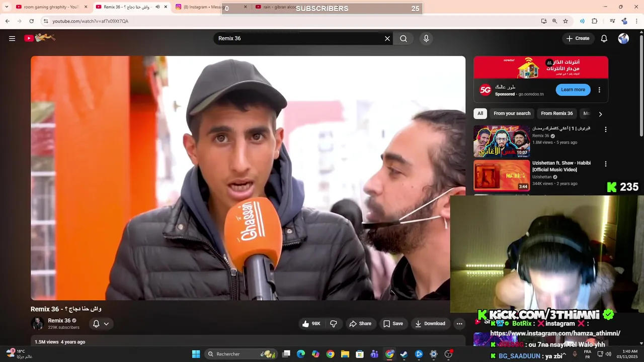644x362 pixels.
Task: Open more actions beside Download
Action: pos(459,324)
